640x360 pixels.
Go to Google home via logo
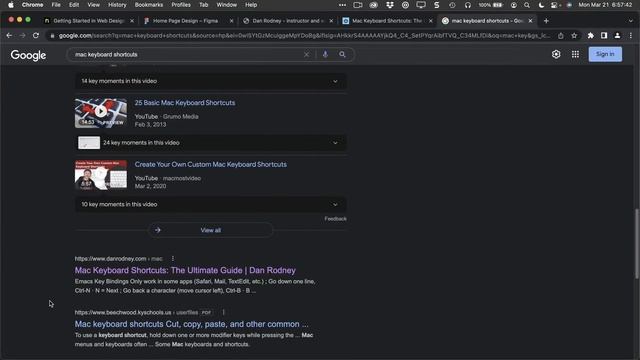pos(28,55)
